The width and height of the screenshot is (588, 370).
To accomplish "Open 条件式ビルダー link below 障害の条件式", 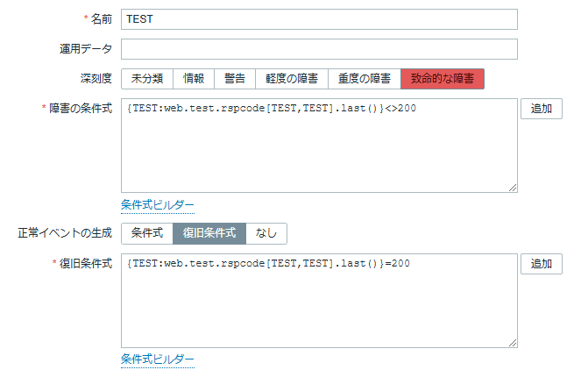I will tap(158, 205).
